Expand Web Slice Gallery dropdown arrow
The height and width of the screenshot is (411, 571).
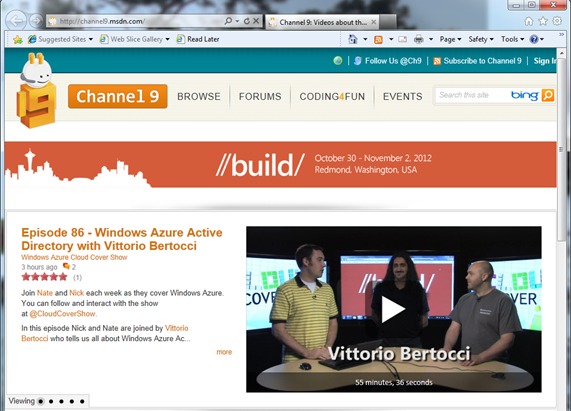168,39
